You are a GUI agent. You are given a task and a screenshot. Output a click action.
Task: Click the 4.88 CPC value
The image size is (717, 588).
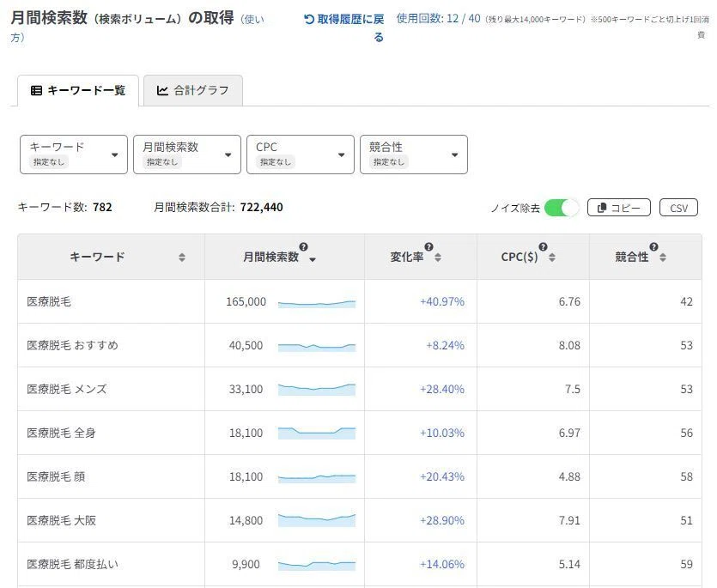[569, 477]
